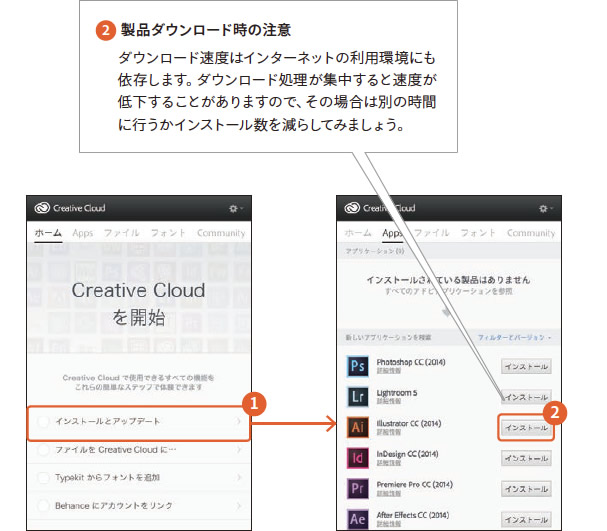Expand chevron on Typekit からフォントを追加 row

coord(239,478)
